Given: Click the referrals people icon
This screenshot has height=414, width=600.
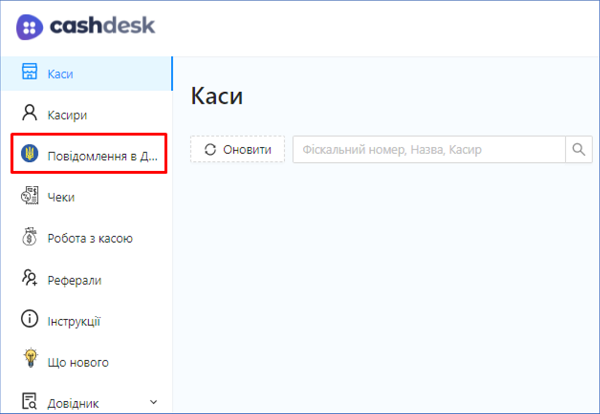Looking at the screenshot, I should point(30,280).
